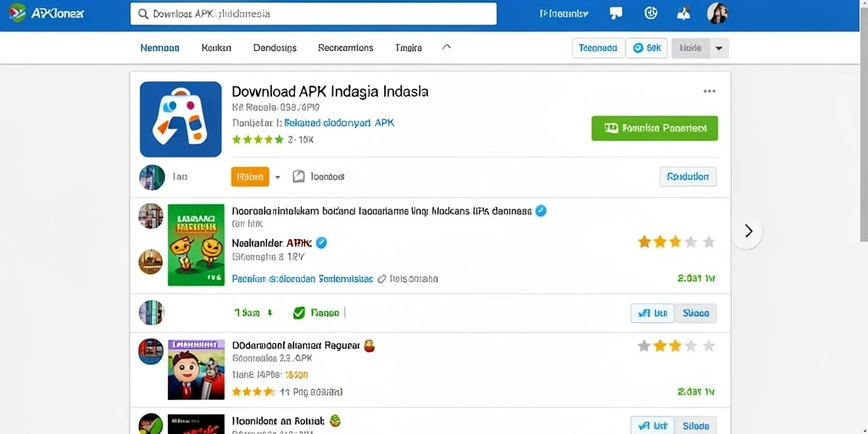Click top avatar beside green thumbnail
The height and width of the screenshot is (434, 868).
point(151,216)
